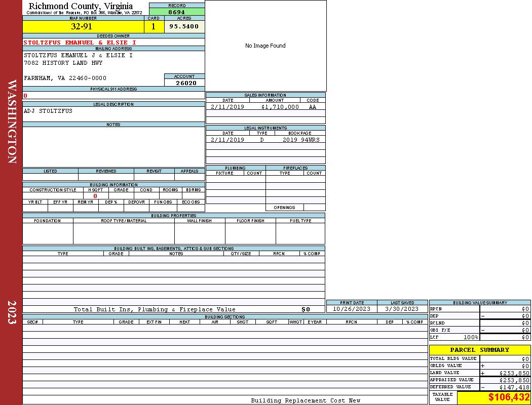532x405 pixels.
Task: Select the last saved date 3/30/2023
Action: point(402,309)
